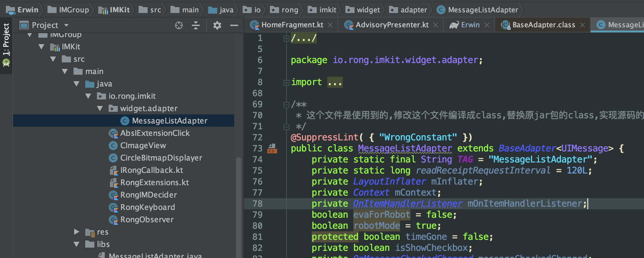
Task: Click rong breadcrumb in navigation bar
Action: click(x=284, y=10)
